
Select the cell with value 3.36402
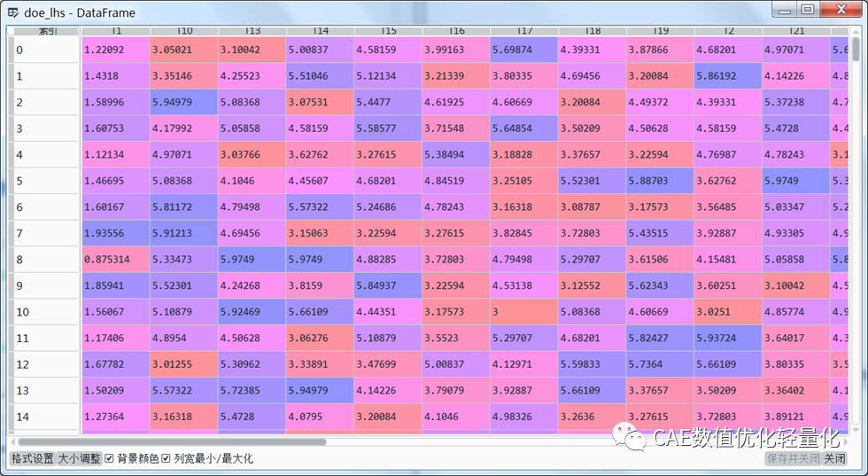[796, 391]
